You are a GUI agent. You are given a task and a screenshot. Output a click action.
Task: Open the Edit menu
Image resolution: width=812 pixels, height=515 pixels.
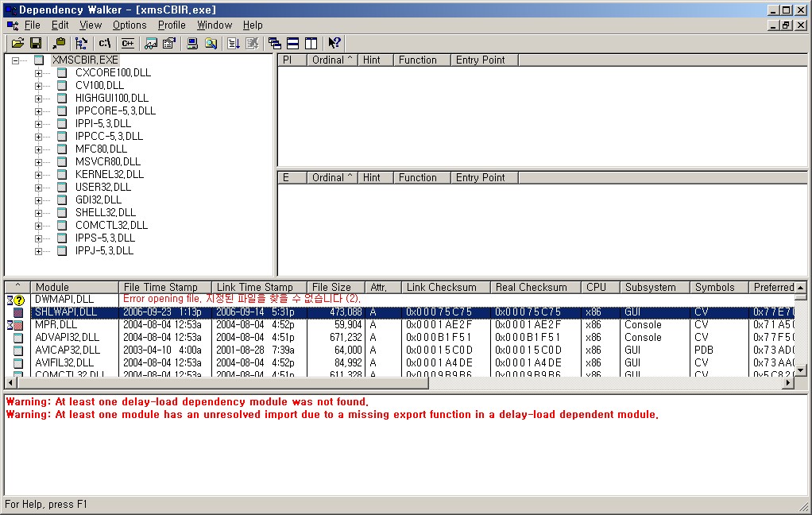(x=60, y=25)
